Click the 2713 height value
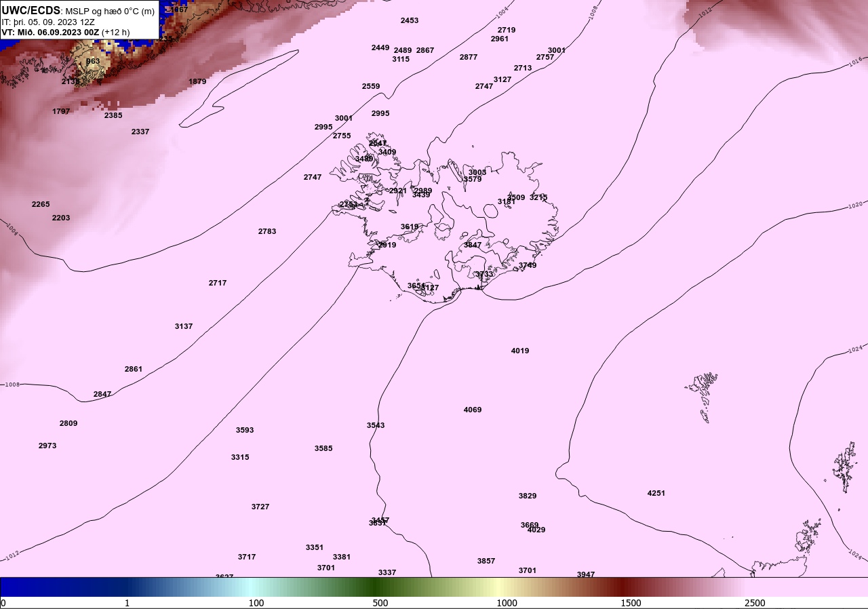The image size is (868, 609). click(523, 68)
